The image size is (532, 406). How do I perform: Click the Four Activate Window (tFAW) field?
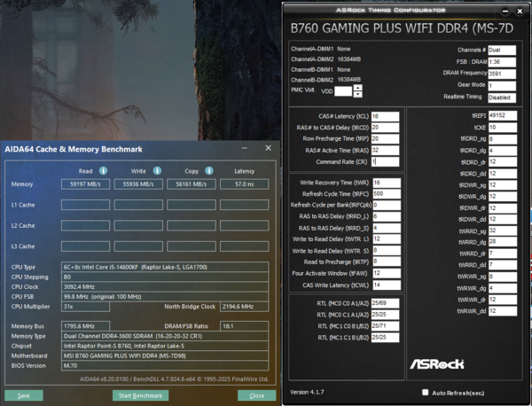tap(387, 273)
